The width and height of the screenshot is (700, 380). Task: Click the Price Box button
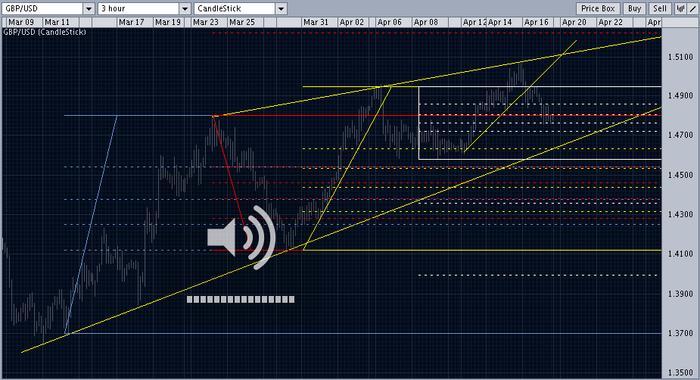[x=598, y=8]
